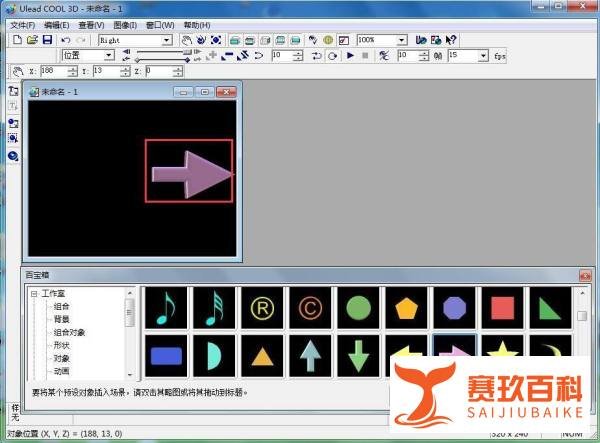Select 对象 in the tree
600x443 pixels.
click(61, 358)
